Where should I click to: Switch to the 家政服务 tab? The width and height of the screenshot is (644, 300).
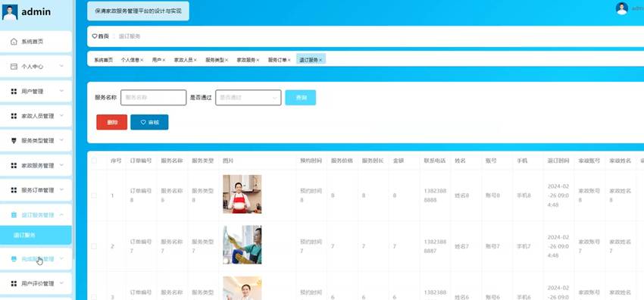pos(245,60)
